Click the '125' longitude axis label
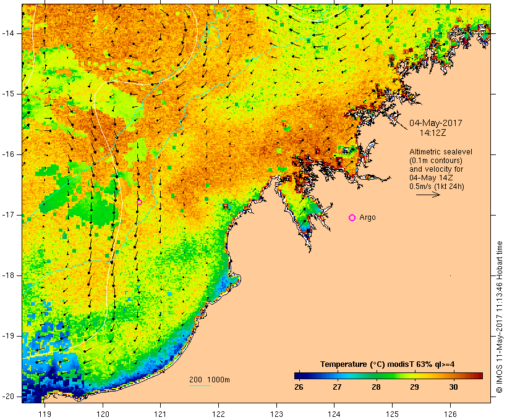 click(x=392, y=414)
